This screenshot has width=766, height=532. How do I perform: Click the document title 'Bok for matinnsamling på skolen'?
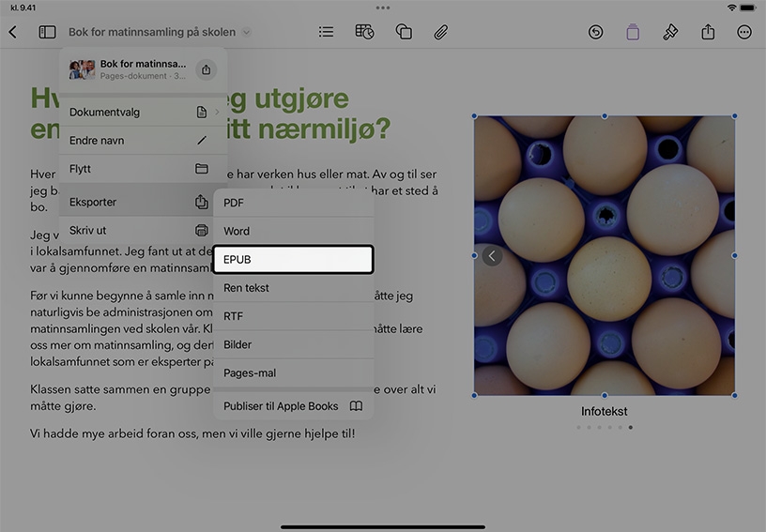152,32
